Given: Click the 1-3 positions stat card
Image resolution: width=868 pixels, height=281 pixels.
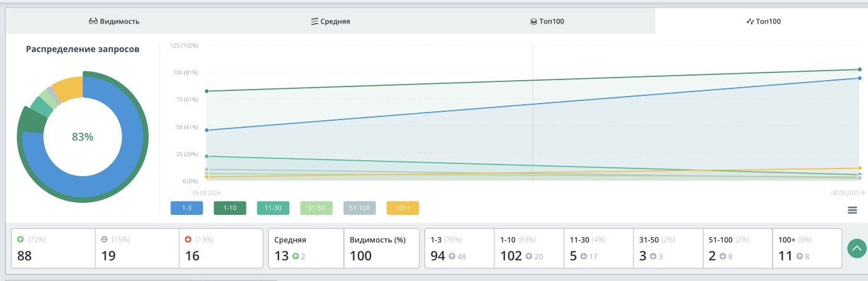Looking at the screenshot, I should [459, 248].
